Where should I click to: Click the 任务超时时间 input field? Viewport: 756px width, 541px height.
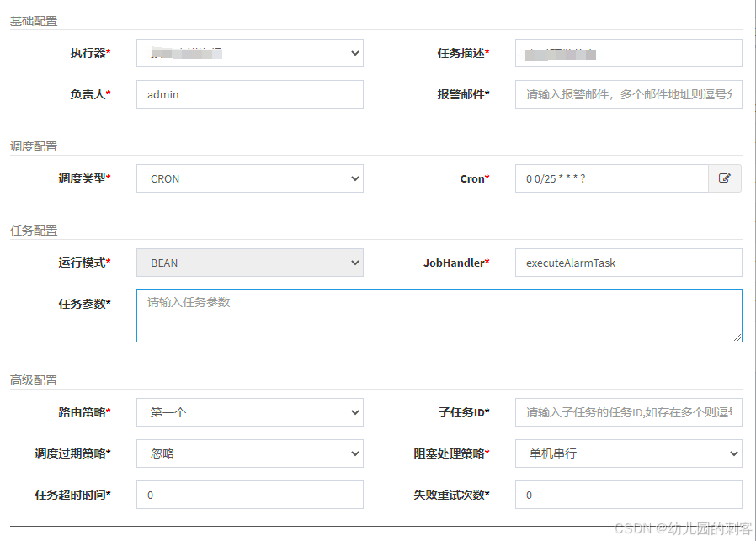pyautogui.click(x=250, y=495)
